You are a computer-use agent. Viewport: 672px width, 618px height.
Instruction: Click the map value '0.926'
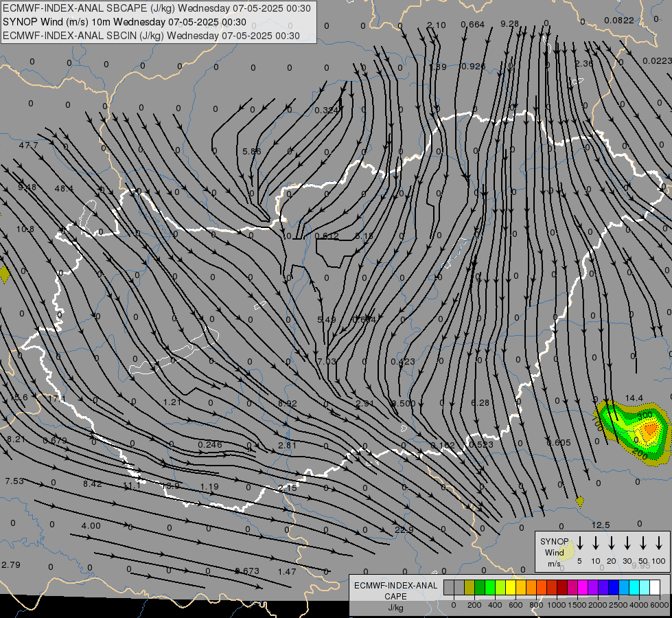click(x=473, y=66)
